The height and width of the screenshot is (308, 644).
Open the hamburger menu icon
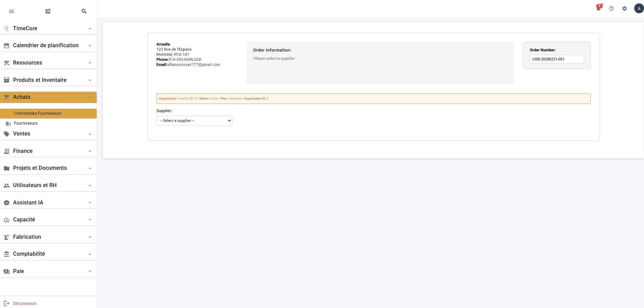point(12,11)
